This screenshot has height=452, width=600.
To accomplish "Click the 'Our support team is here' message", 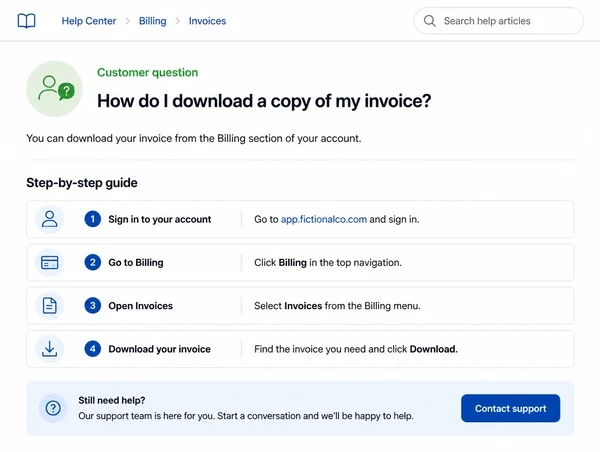I will (246, 416).
